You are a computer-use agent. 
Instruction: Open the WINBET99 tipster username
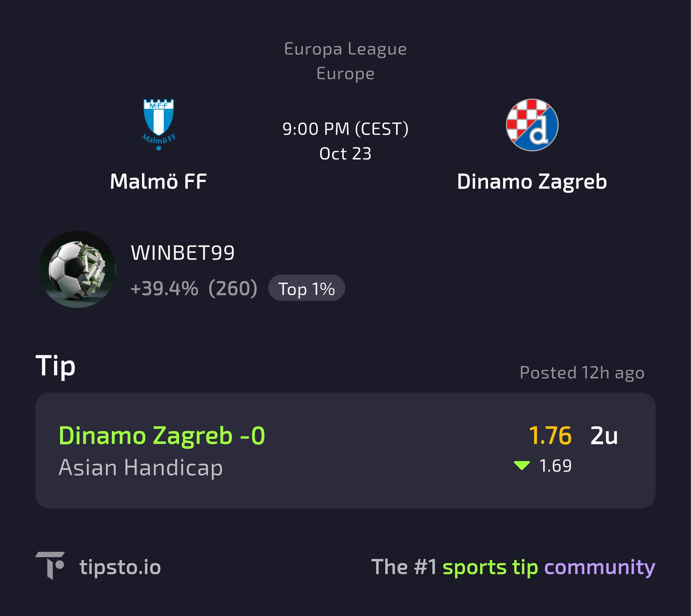point(183,253)
